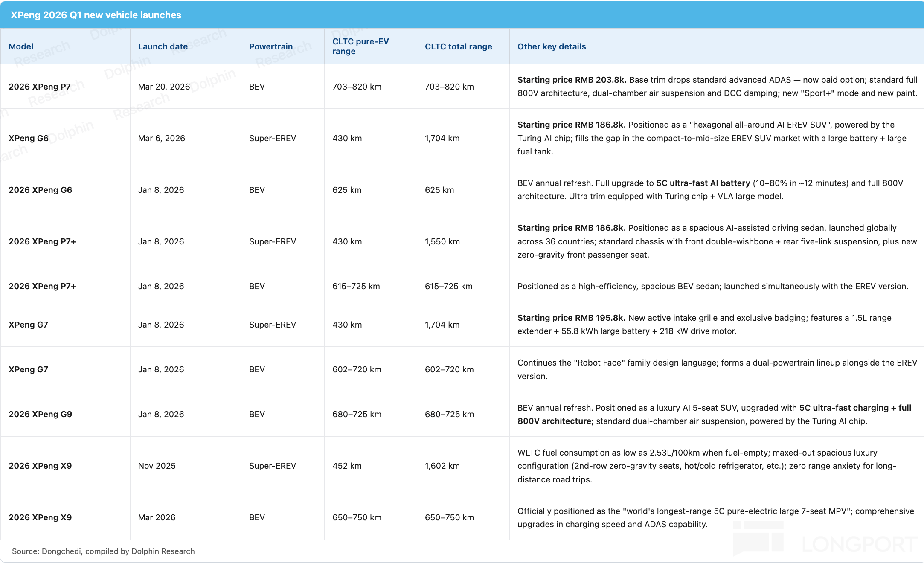This screenshot has height=563, width=924.
Task: Select the 452 km pure-EV range cell
Action: pyautogui.click(x=347, y=466)
